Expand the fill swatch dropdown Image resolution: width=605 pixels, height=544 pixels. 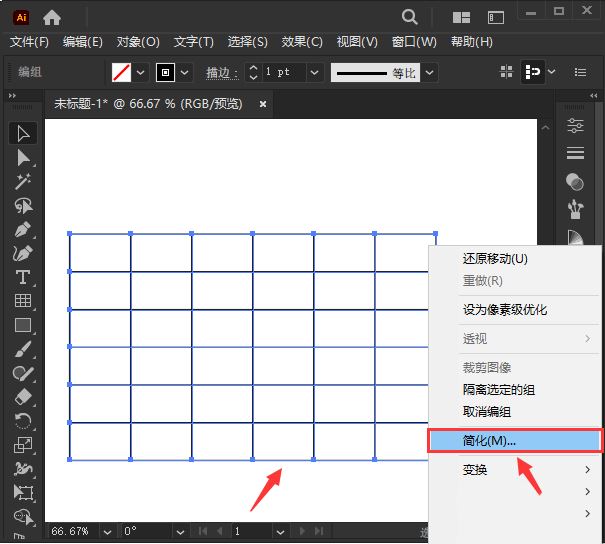[140, 73]
